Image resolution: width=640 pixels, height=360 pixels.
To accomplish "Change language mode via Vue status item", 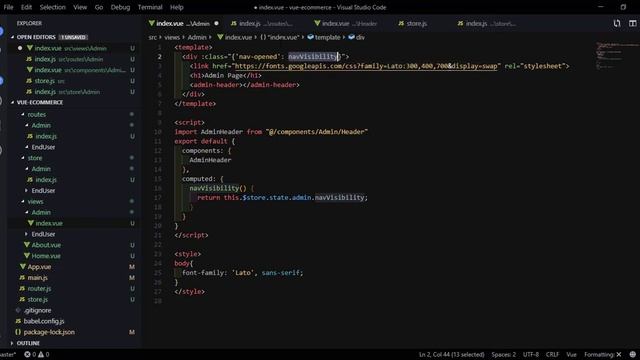I will 571,354.
